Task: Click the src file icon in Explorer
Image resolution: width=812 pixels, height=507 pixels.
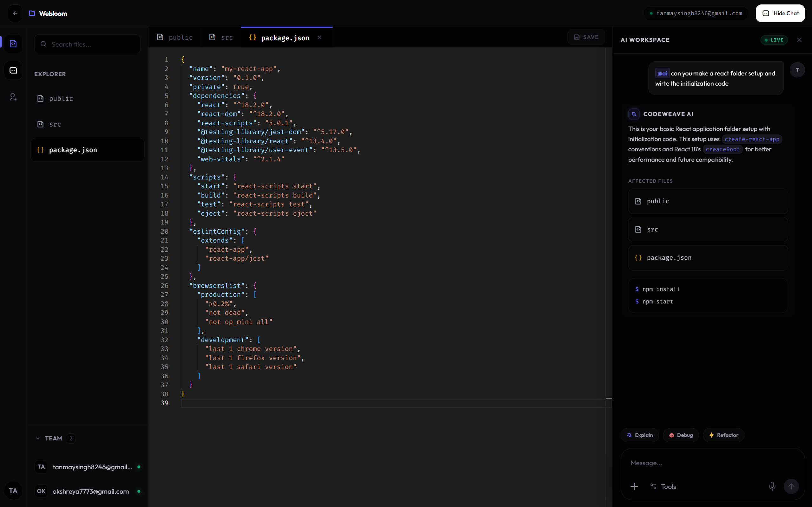Action: tap(40, 124)
